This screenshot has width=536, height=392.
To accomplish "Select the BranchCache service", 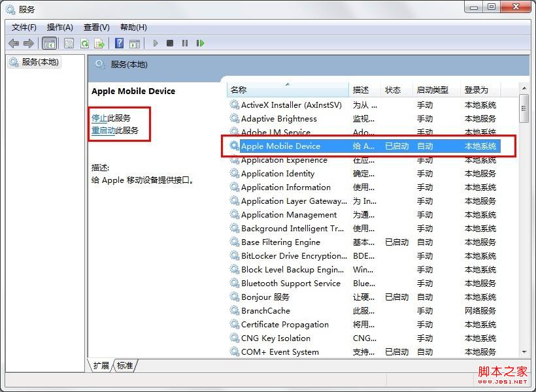I will point(363,310).
